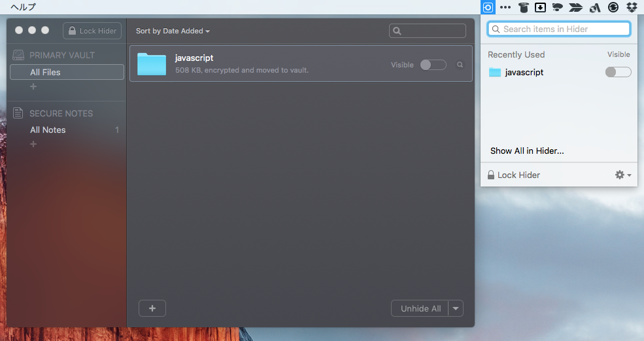This screenshot has height=341, width=644.
Task: Open the ヘルプ menu
Action: 24,7
